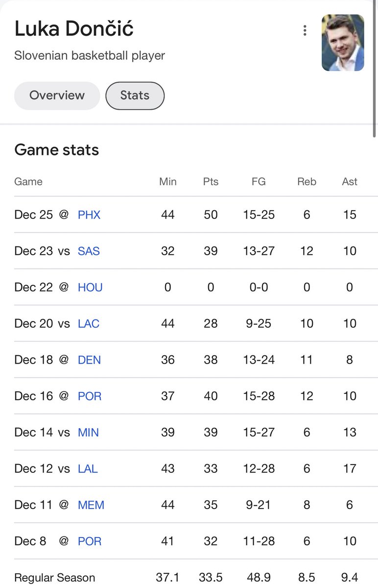Open the DEN team link

coord(89,360)
